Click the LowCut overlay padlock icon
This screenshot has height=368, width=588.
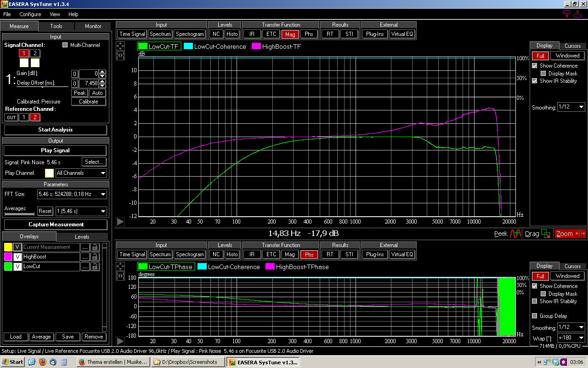click(x=95, y=266)
